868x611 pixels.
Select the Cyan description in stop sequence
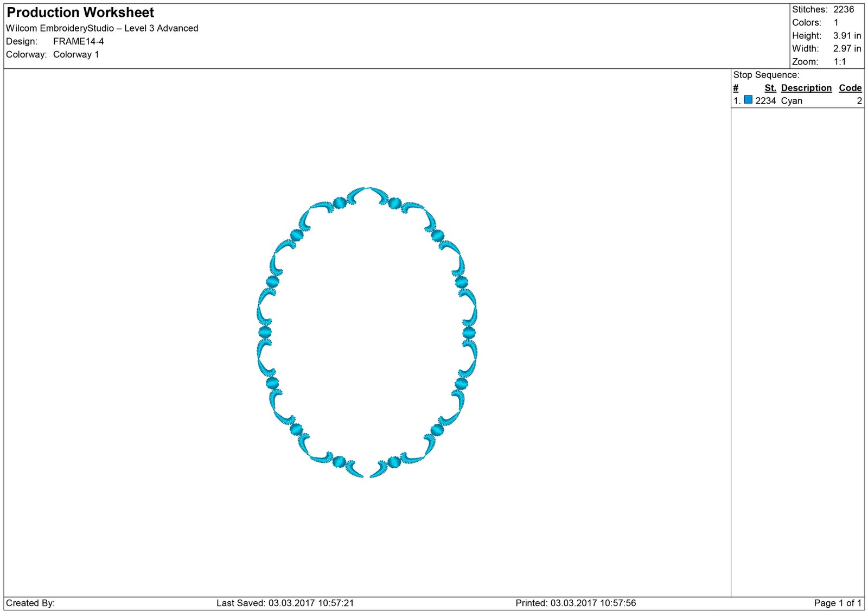click(x=792, y=101)
